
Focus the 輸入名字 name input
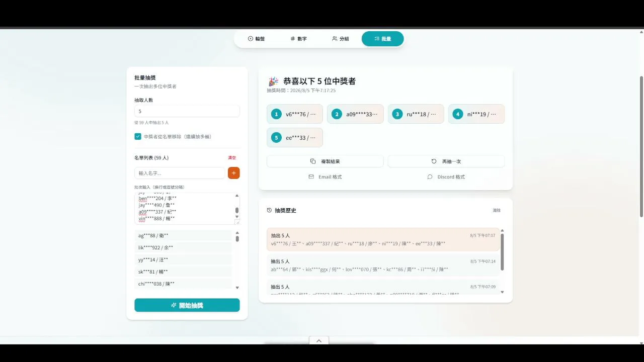pyautogui.click(x=180, y=173)
